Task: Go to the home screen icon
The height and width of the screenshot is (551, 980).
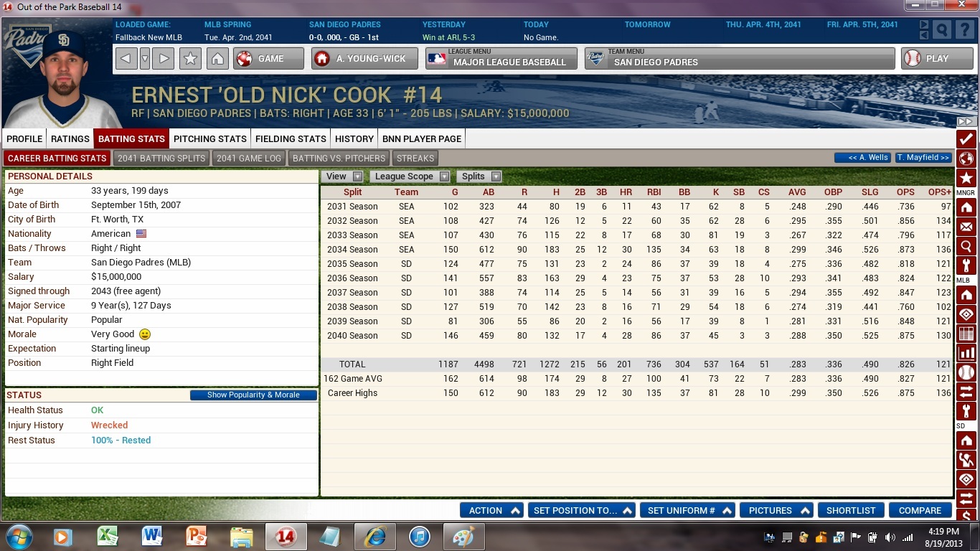Action: point(217,59)
